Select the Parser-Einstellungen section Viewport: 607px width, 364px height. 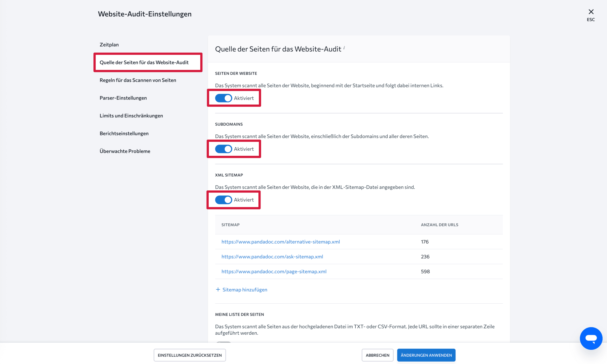tap(123, 98)
